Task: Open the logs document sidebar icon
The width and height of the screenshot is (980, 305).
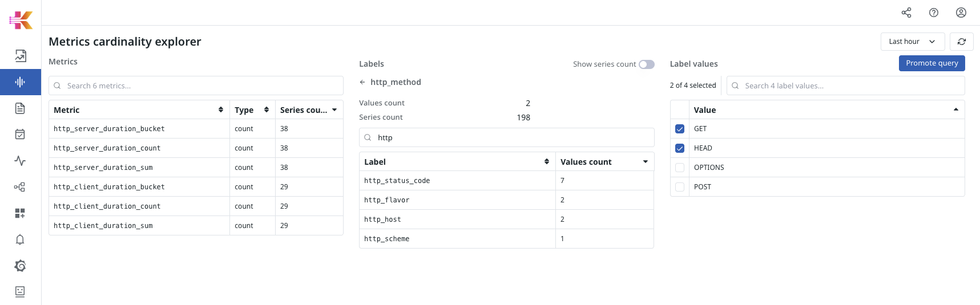Action: [20, 108]
